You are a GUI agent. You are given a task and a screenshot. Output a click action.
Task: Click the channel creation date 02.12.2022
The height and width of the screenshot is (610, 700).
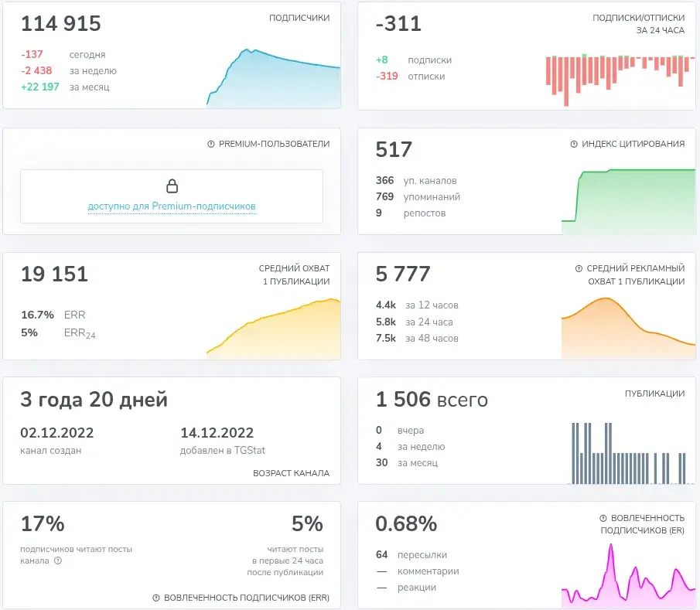pyautogui.click(x=57, y=433)
